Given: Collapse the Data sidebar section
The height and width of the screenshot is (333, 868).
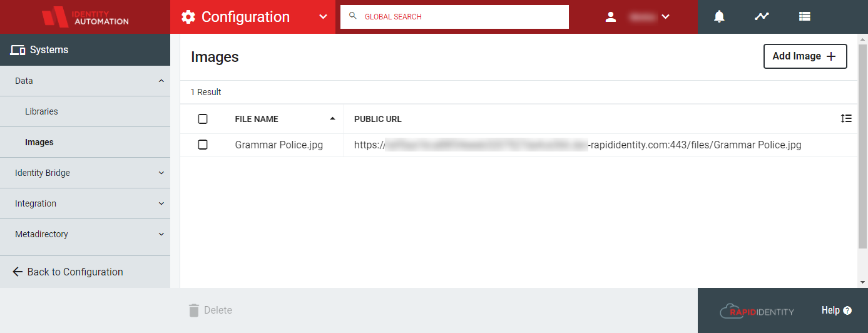Looking at the screenshot, I should (x=85, y=81).
